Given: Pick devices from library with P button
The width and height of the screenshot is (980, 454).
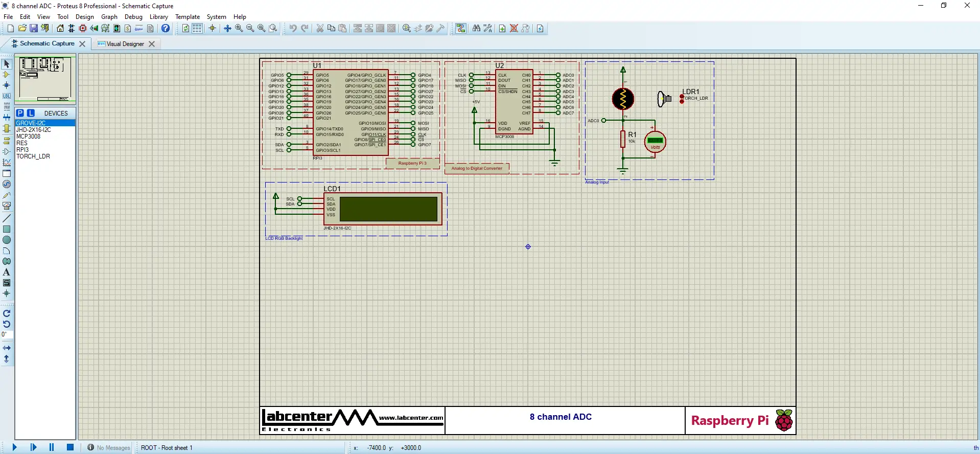Looking at the screenshot, I should [x=20, y=113].
